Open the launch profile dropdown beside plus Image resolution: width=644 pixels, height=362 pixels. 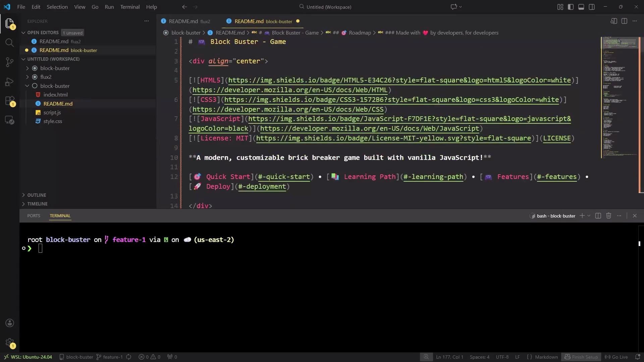tap(589, 216)
